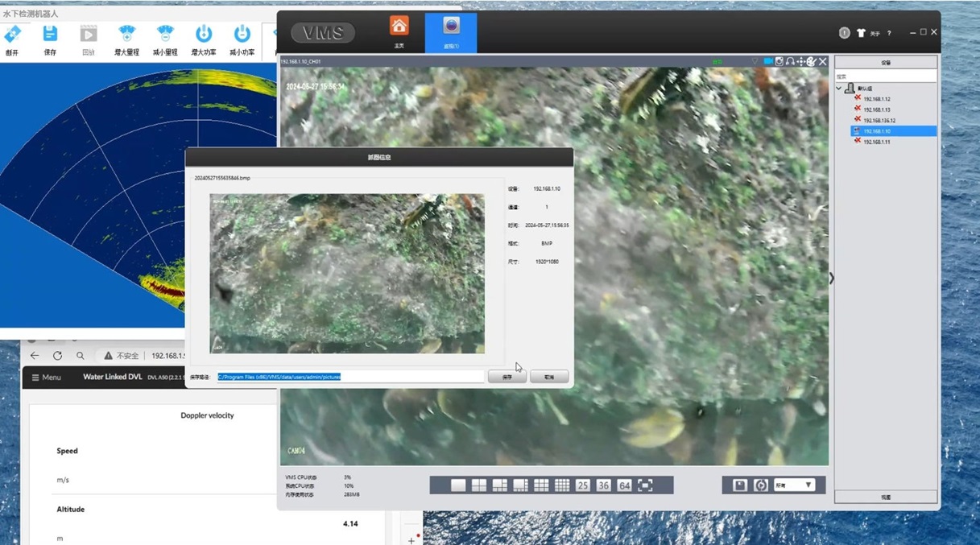Maximize the VMS window
This screenshot has height=545, width=980.
(923, 32)
